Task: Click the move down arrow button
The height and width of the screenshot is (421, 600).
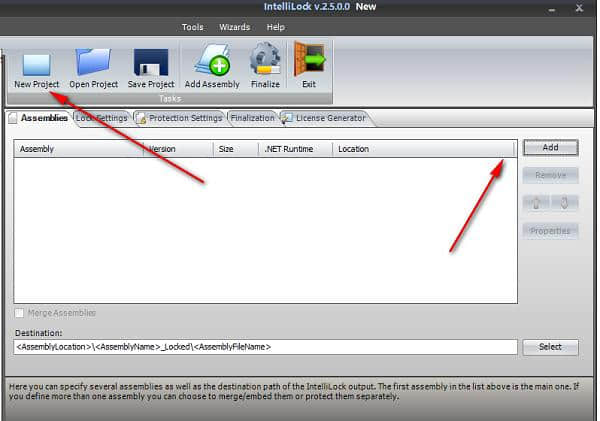Action: [564, 203]
